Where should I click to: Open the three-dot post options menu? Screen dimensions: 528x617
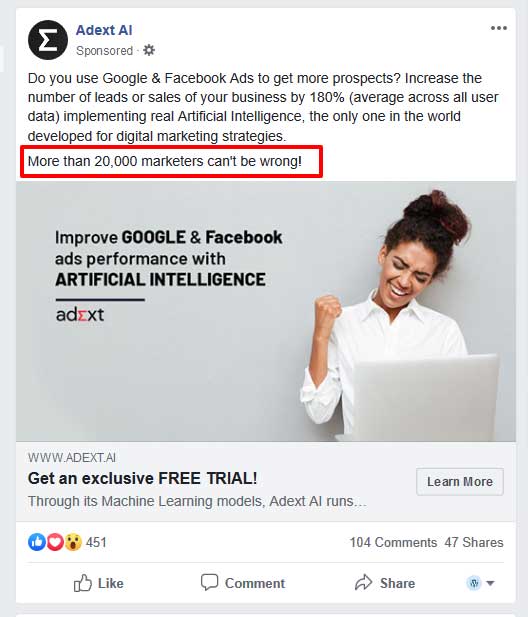coord(498,28)
